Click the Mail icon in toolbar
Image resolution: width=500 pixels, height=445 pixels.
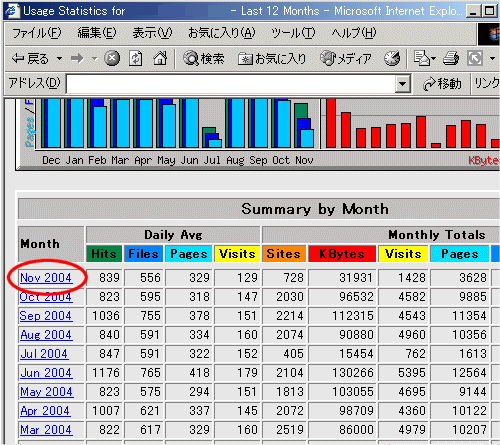pos(422,59)
